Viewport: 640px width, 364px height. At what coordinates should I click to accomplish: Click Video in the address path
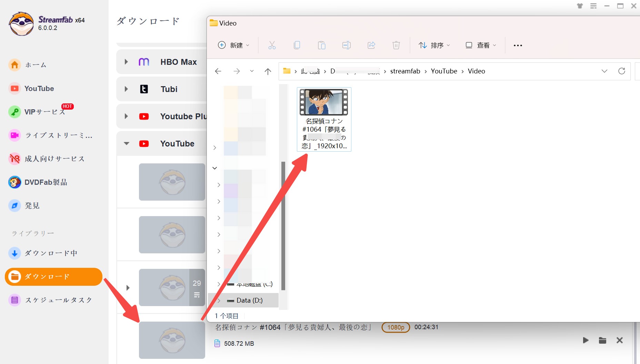(476, 71)
